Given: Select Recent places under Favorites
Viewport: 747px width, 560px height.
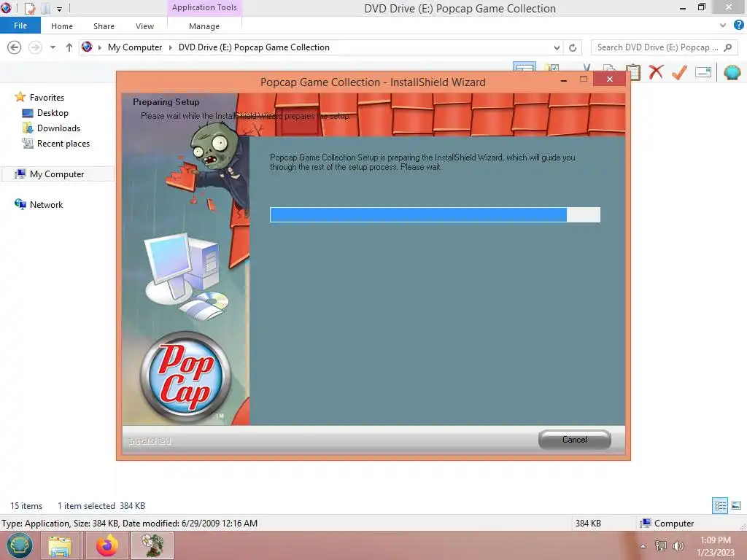Looking at the screenshot, I should click(x=63, y=144).
